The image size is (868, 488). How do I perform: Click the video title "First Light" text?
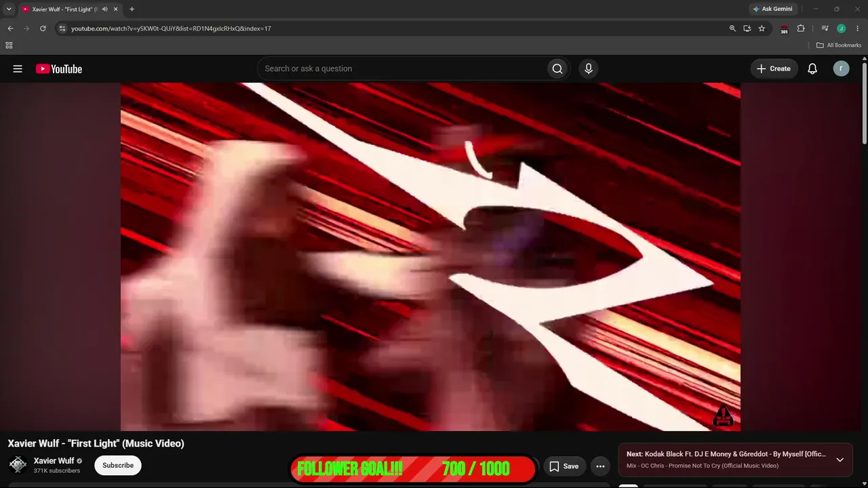(x=96, y=443)
